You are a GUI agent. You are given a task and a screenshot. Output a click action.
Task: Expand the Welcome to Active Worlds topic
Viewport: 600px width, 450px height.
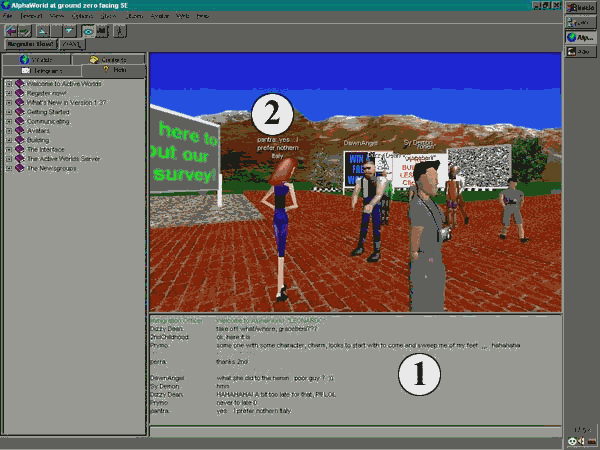(x=9, y=83)
